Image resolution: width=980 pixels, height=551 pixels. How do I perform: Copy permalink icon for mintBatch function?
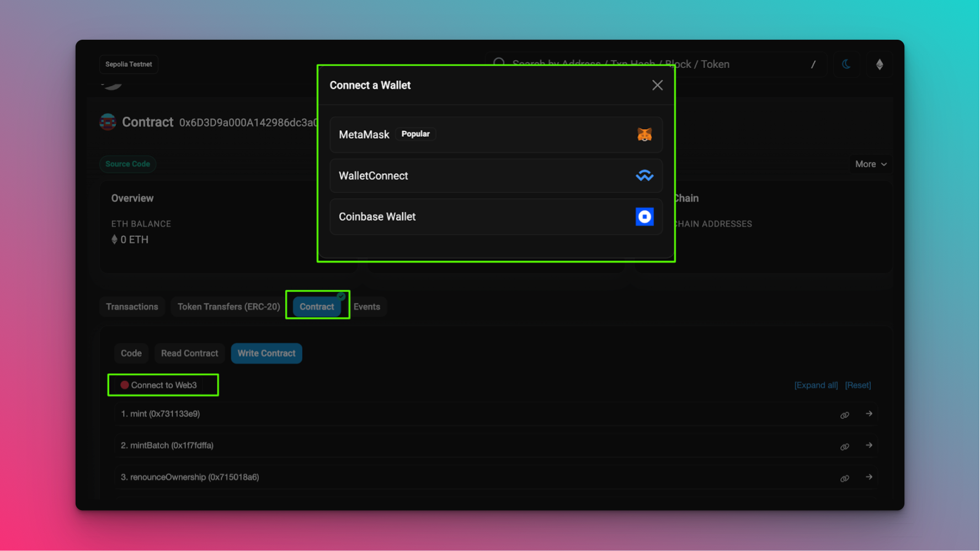pyautogui.click(x=844, y=447)
